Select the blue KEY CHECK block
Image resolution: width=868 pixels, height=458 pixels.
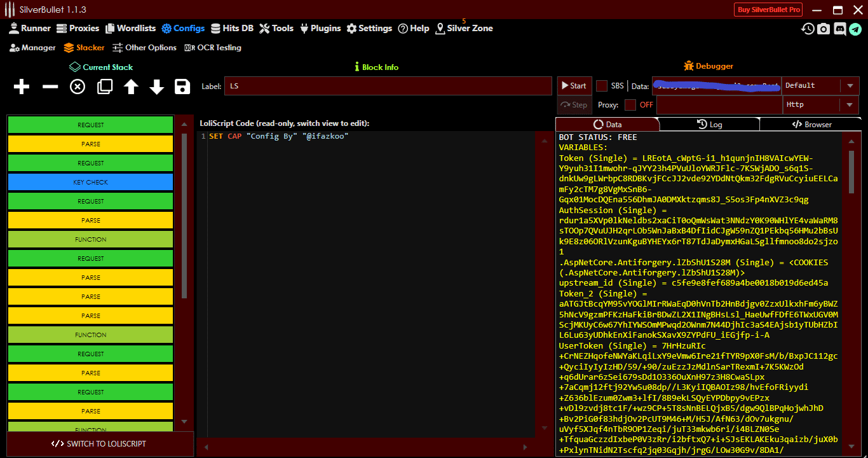tap(90, 182)
